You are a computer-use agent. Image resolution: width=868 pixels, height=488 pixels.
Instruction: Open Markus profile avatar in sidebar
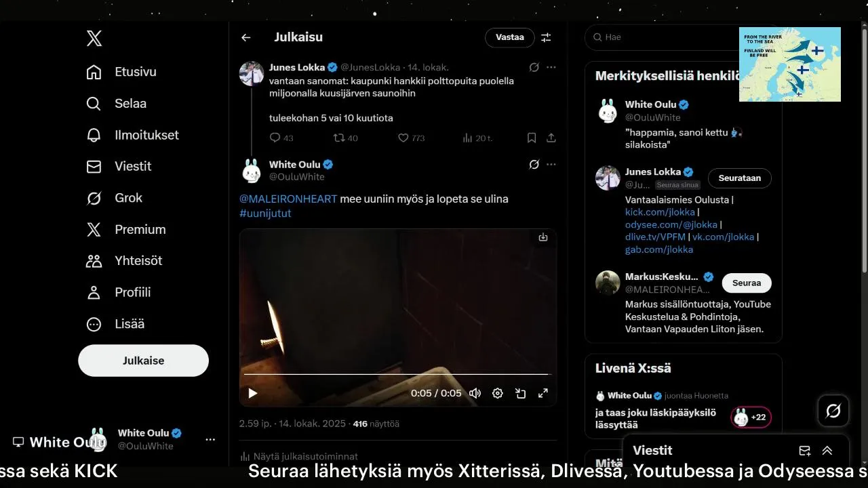[x=608, y=283]
